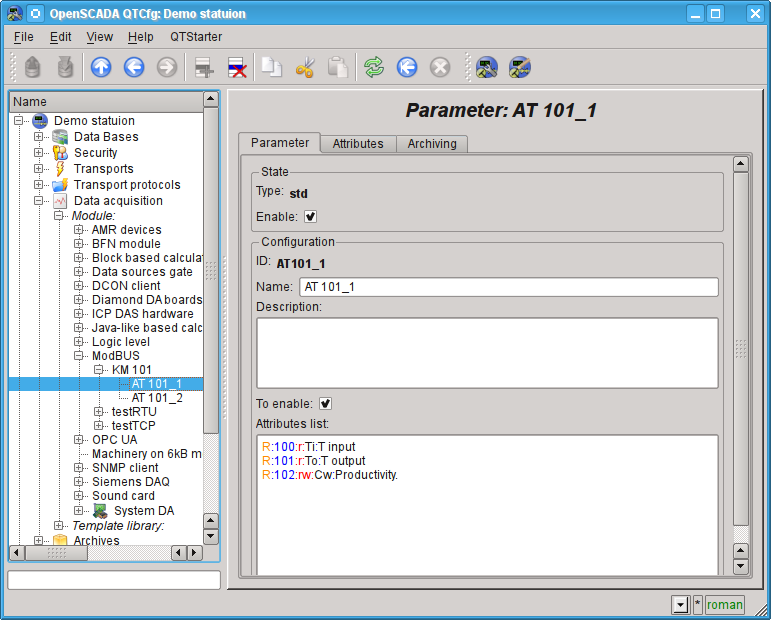This screenshot has width=771, height=620.
Task: Click the green Refresh arrows icon
Action: click(374, 67)
